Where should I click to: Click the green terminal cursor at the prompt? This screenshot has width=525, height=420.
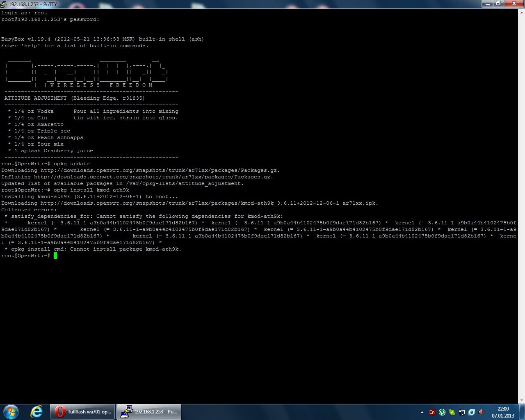55,256
